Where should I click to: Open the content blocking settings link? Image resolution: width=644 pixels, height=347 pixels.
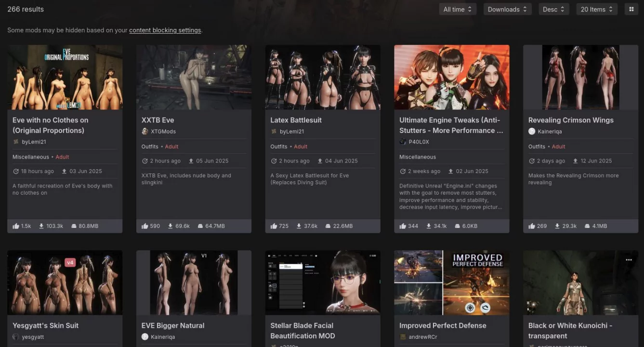pyautogui.click(x=165, y=30)
